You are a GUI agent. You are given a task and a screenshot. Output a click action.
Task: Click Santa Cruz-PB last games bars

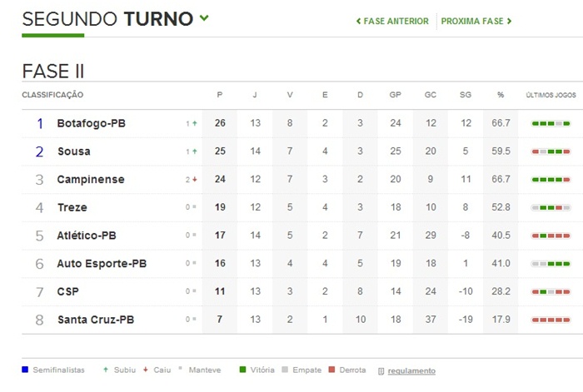point(551,320)
